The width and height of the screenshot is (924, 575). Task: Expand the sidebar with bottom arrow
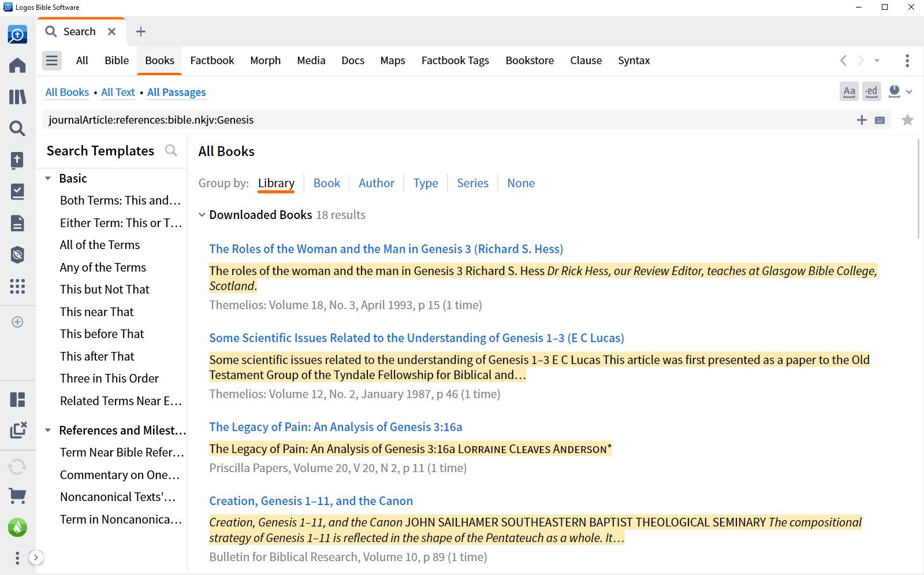click(x=36, y=558)
